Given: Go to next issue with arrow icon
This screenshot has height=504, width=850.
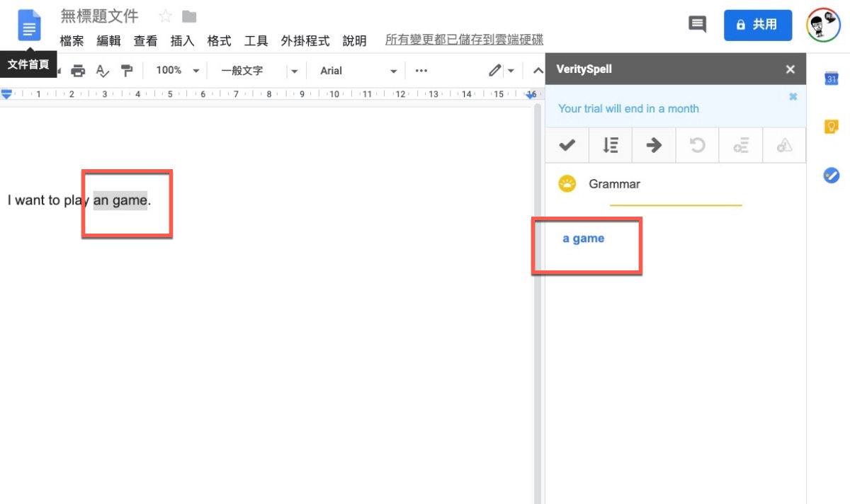Looking at the screenshot, I should click(654, 145).
